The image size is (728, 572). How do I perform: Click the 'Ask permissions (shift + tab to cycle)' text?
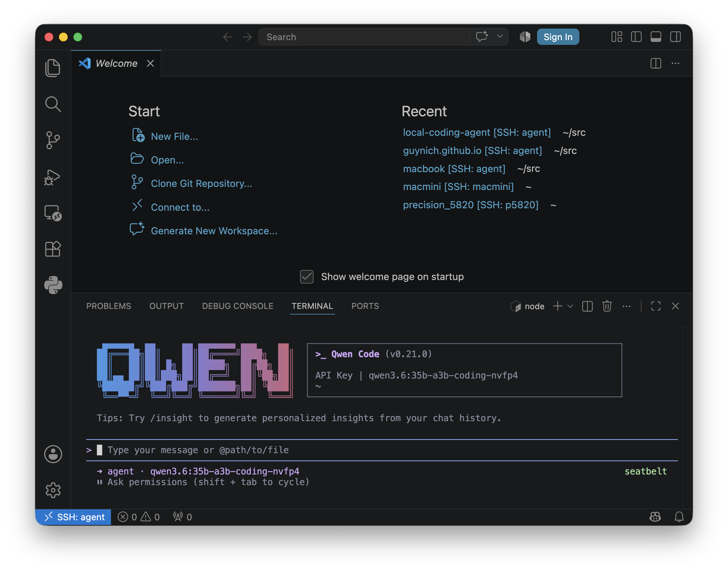pyautogui.click(x=208, y=482)
